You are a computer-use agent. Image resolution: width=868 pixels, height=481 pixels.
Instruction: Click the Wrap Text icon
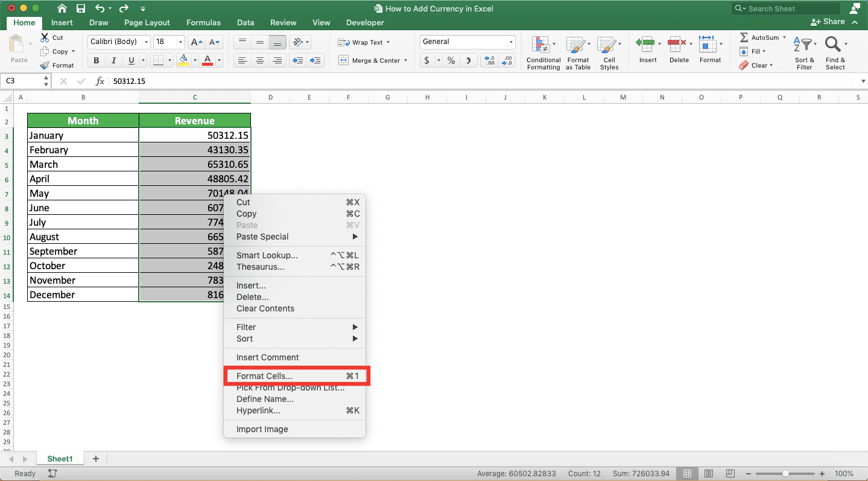pyautogui.click(x=361, y=42)
